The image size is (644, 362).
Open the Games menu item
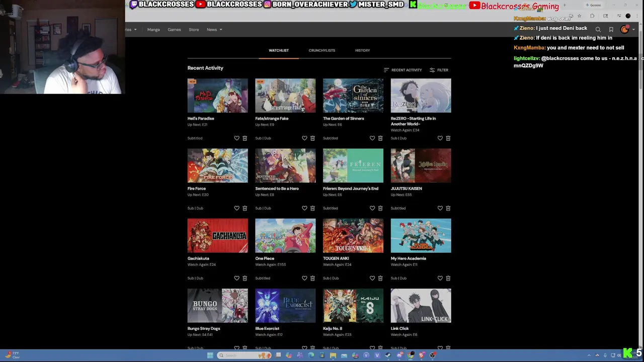[x=174, y=30]
